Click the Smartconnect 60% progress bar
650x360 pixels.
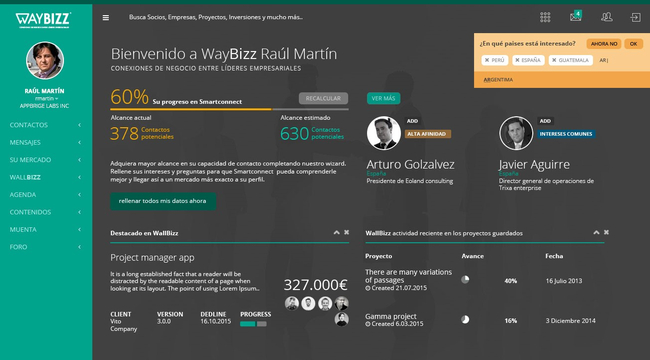pos(229,109)
